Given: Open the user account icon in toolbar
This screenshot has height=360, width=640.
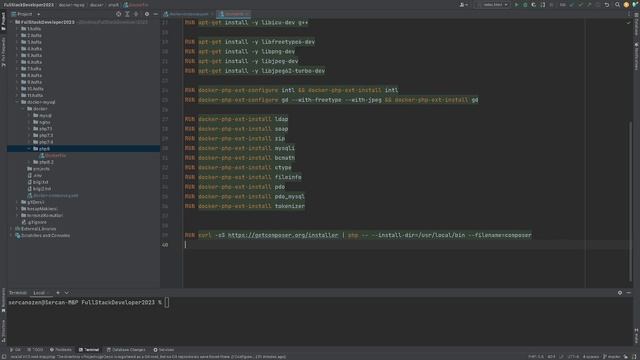Looking at the screenshot, I should [463, 5].
